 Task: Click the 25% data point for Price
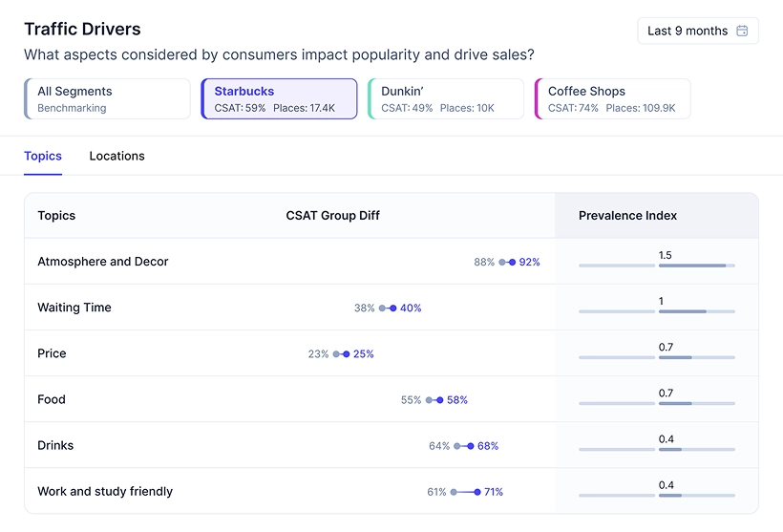pos(346,354)
